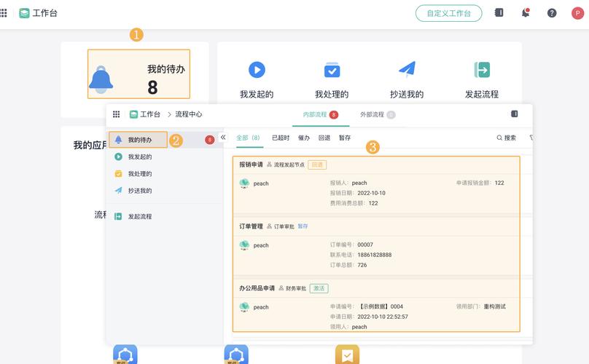The height and width of the screenshot is (364, 589).
Task: Switch to the 外部流程 tab
Action: [x=378, y=115]
